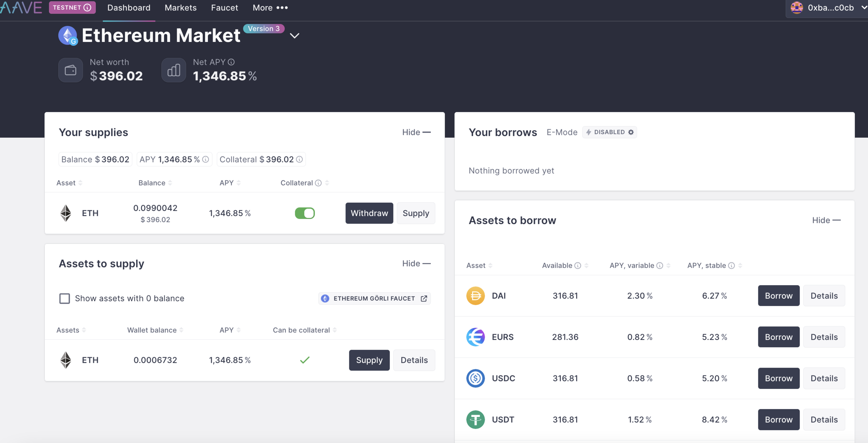Open wallet account dropdown 0xba...c0cb
Screen dimensions: 868x443
pyautogui.click(x=830, y=8)
